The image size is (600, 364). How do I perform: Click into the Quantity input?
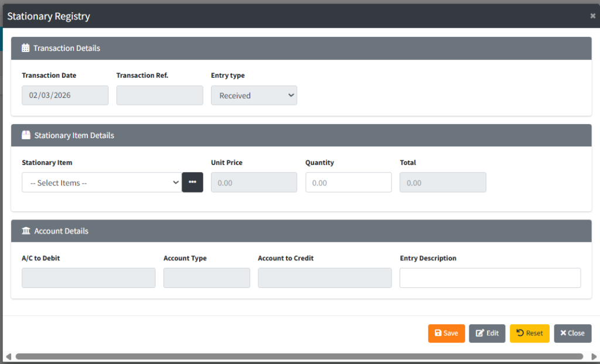(x=348, y=183)
